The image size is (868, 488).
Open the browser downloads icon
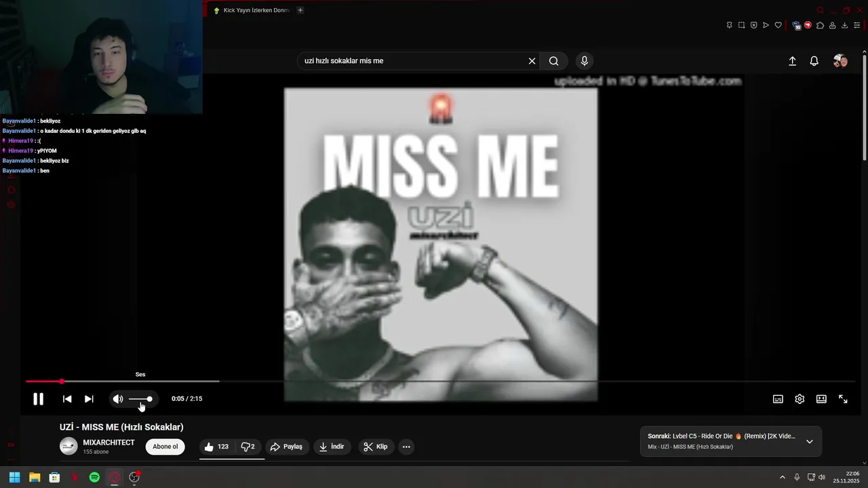coord(844,25)
